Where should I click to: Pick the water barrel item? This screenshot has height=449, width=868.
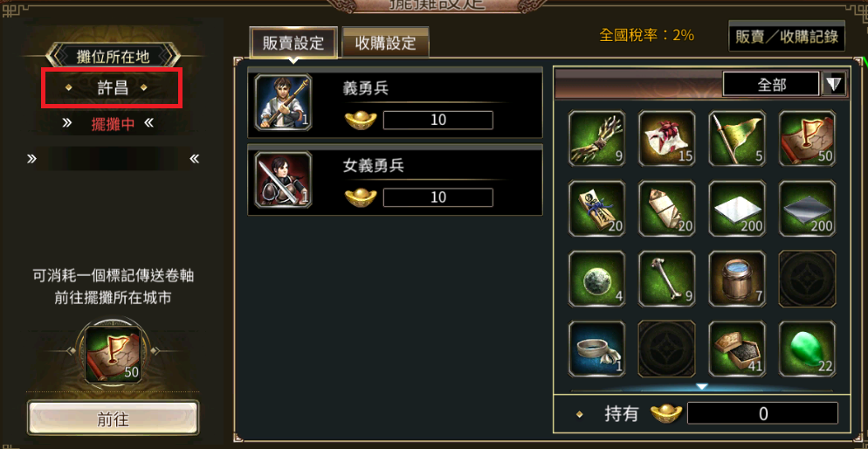pyautogui.click(x=737, y=279)
